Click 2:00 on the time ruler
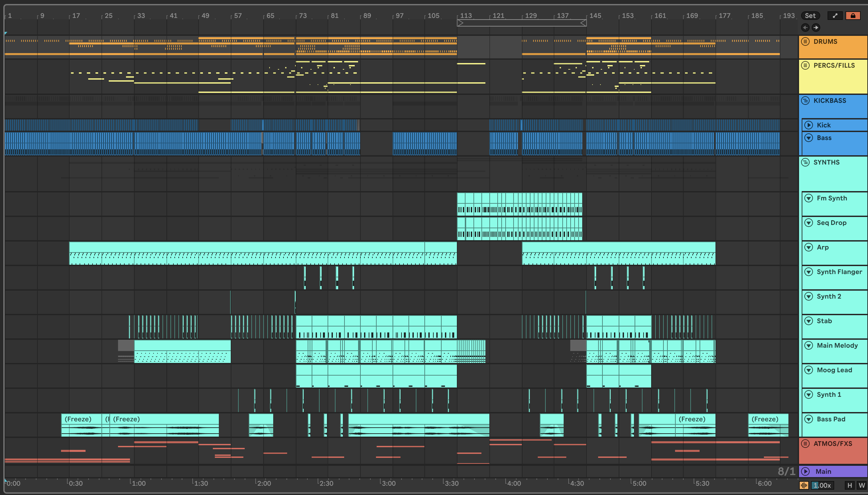The image size is (868, 495). 264,483
